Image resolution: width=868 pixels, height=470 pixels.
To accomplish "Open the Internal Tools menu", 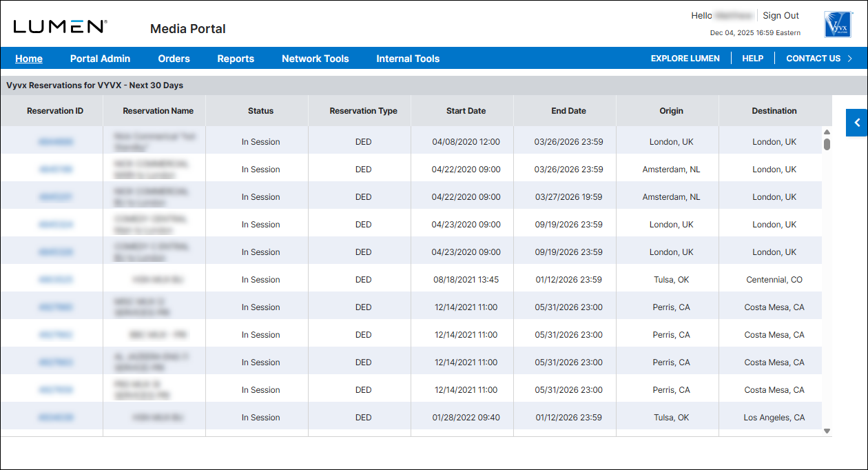I will click(407, 59).
